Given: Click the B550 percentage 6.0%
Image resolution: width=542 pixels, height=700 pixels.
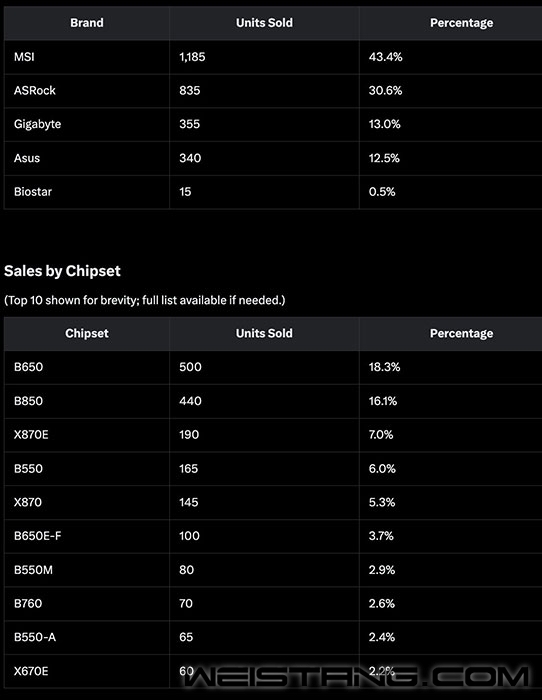Looking at the screenshot, I should coord(382,469).
